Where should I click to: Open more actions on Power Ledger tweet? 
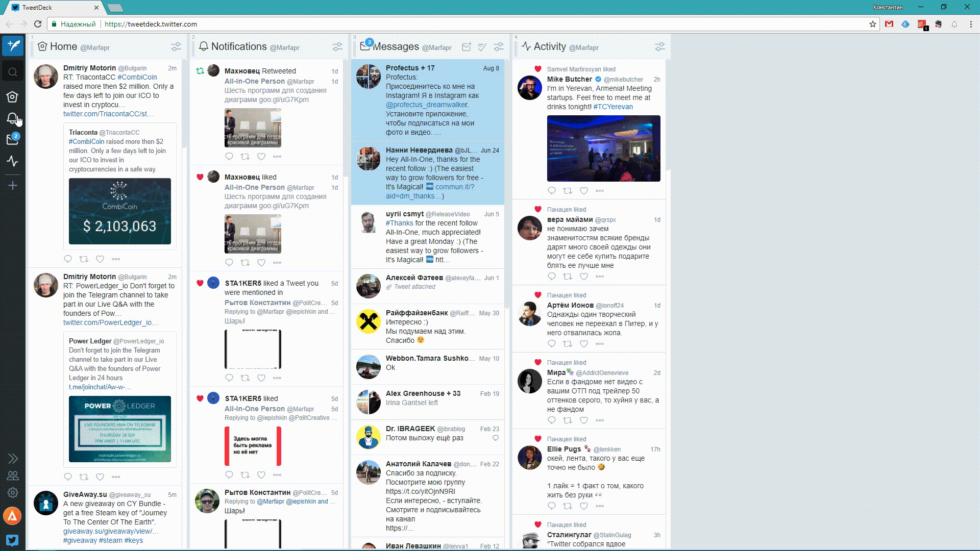116,477
